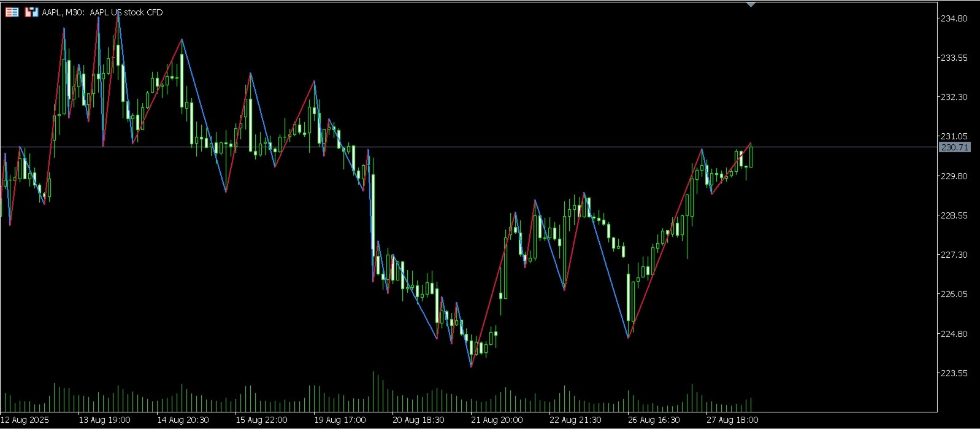The width and height of the screenshot is (980, 429).
Task: Click the 223.55 price scale label
Action: tap(954, 373)
